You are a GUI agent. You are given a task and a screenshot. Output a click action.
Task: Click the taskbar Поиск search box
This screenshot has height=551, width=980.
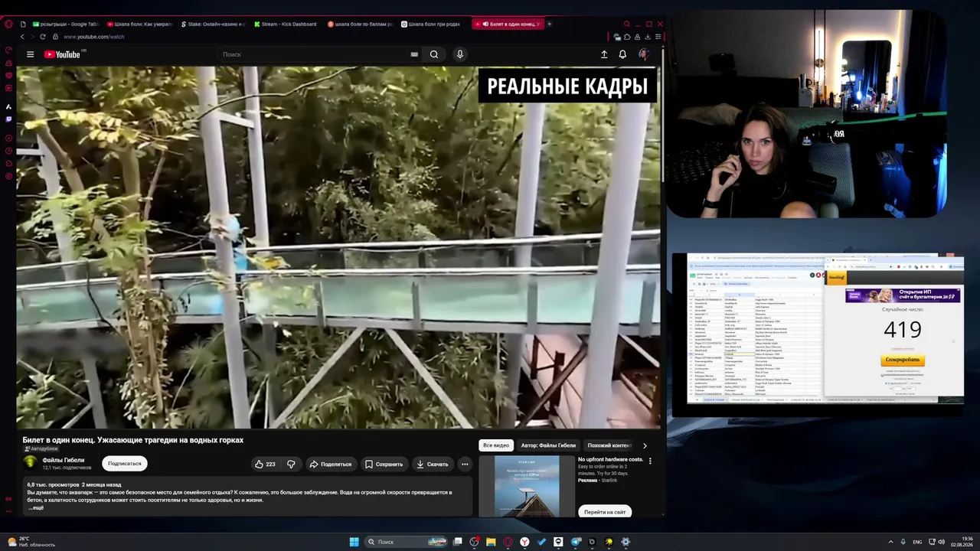[406, 542]
